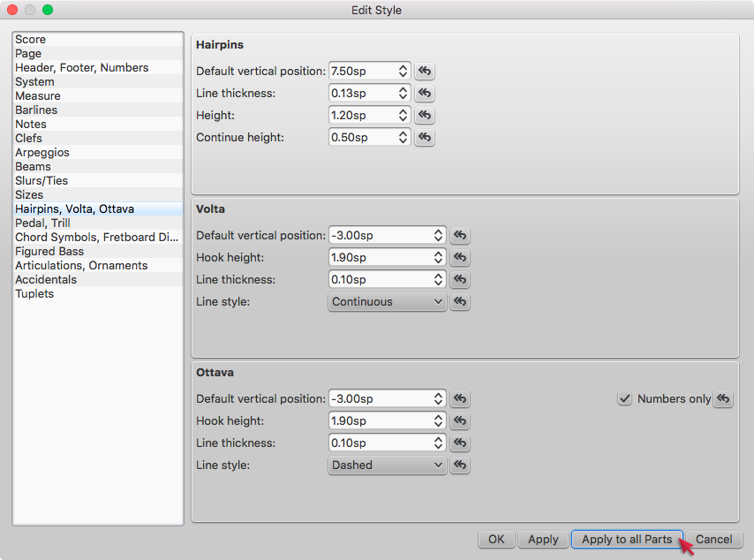
Task: Click the OK button
Action: (495, 539)
